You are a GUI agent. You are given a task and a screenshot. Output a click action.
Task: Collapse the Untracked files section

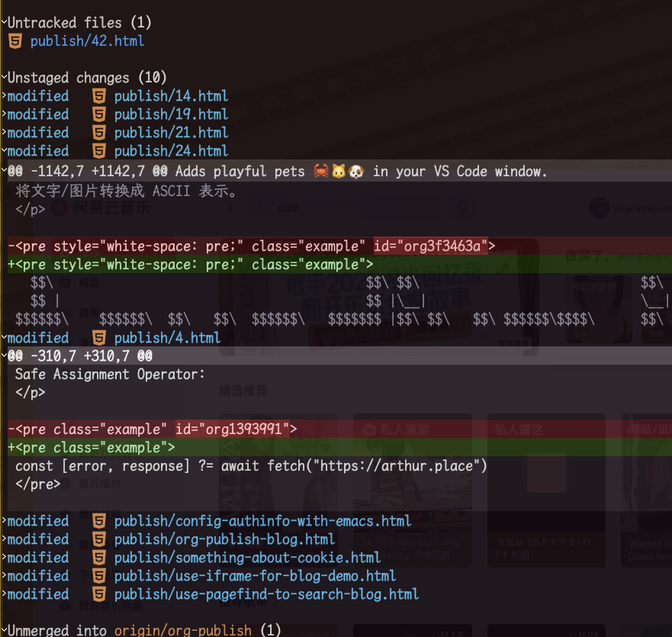point(4,23)
